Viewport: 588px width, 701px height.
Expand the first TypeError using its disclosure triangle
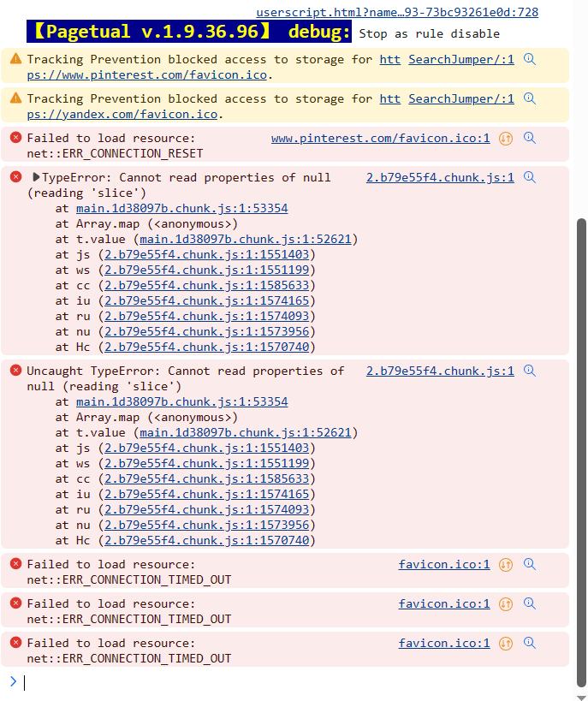coord(36,177)
